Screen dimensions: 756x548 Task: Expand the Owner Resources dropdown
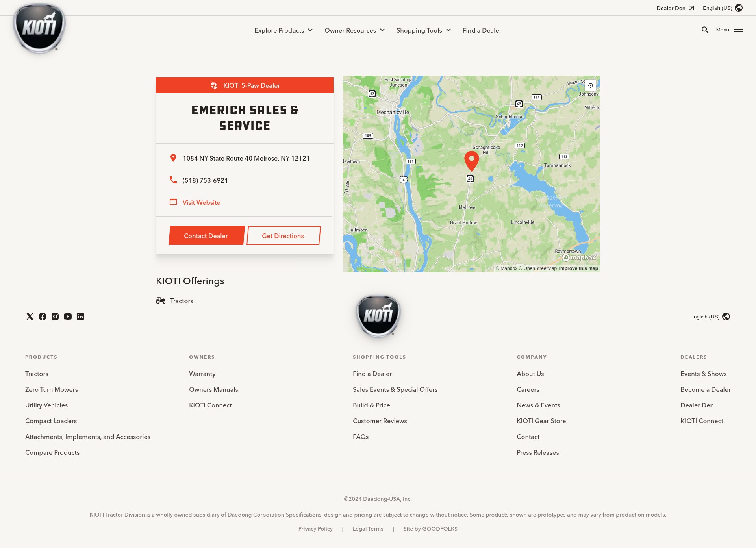click(354, 30)
